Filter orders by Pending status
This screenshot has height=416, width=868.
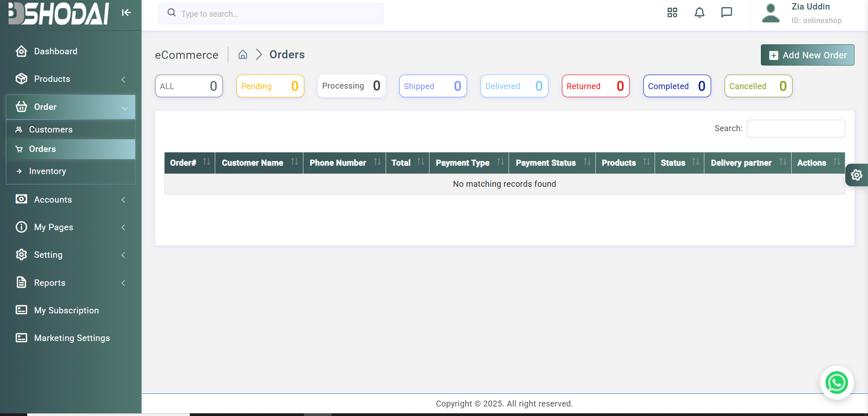point(270,86)
